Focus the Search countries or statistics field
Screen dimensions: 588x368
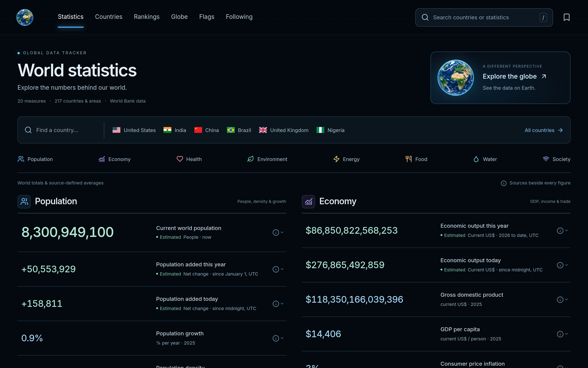pos(484,17)
